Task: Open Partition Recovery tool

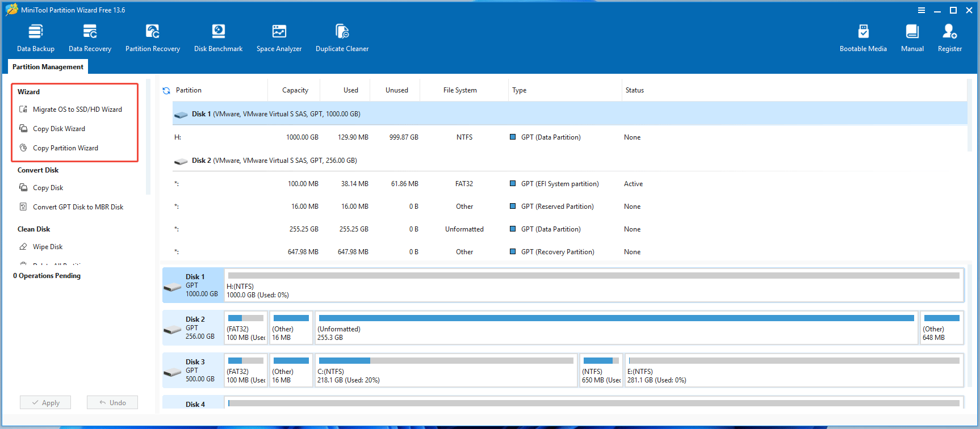Action: pyautogui.click(x=153, y=38)
